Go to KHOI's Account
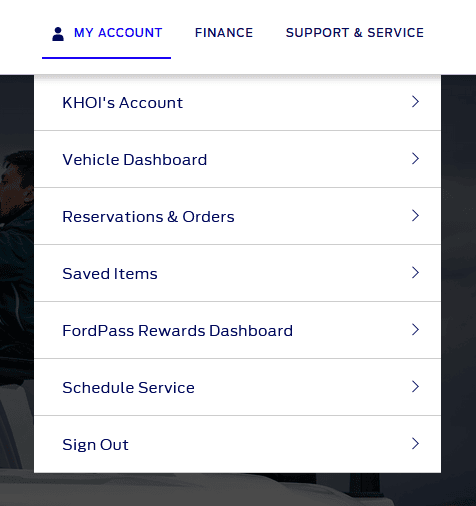 237,103
